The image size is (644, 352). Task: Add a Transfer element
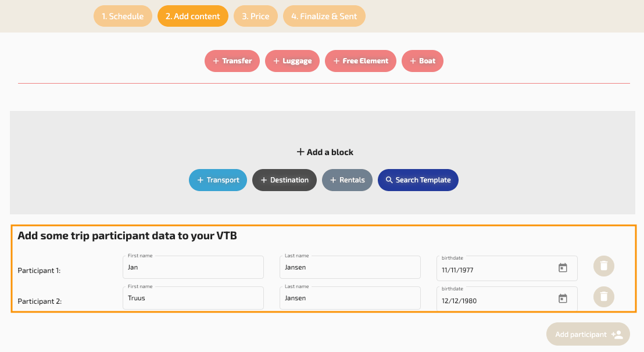[232, 61]
